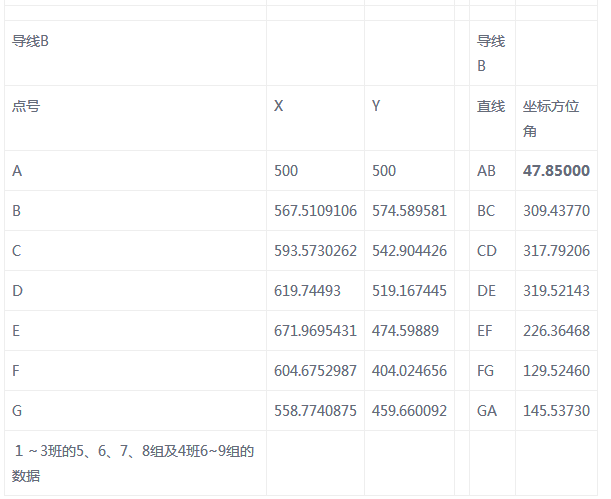Click the line label "BC"
611x499 pixels.
click(x=486, y=211)
